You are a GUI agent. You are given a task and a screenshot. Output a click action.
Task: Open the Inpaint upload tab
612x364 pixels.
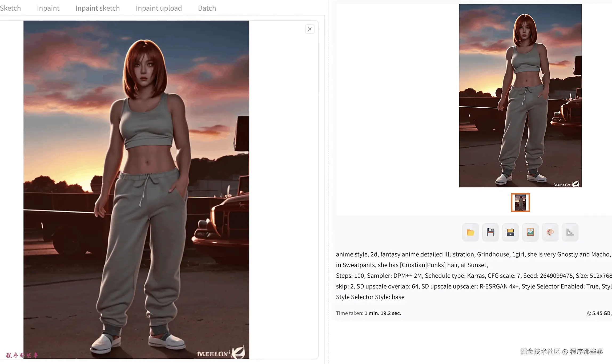pos(159,8)
